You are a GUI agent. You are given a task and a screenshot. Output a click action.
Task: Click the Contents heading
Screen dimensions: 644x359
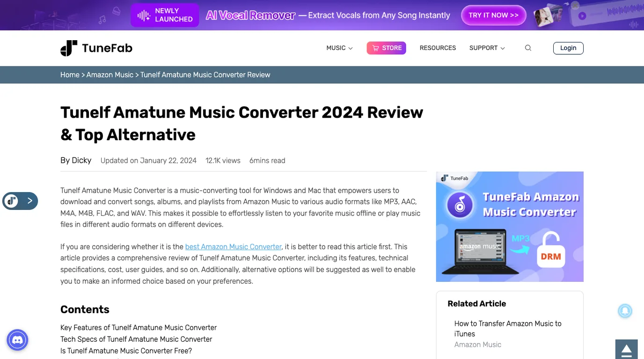point(85,309)
